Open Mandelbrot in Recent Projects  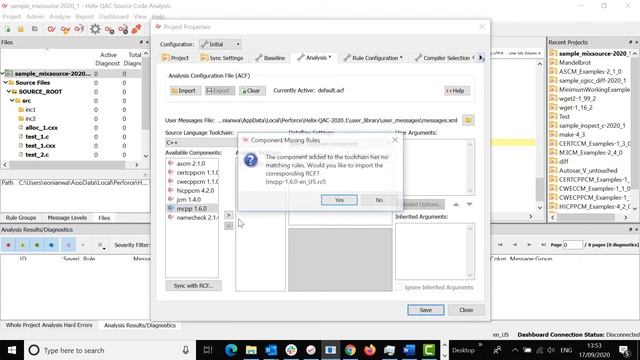point(575,62)
